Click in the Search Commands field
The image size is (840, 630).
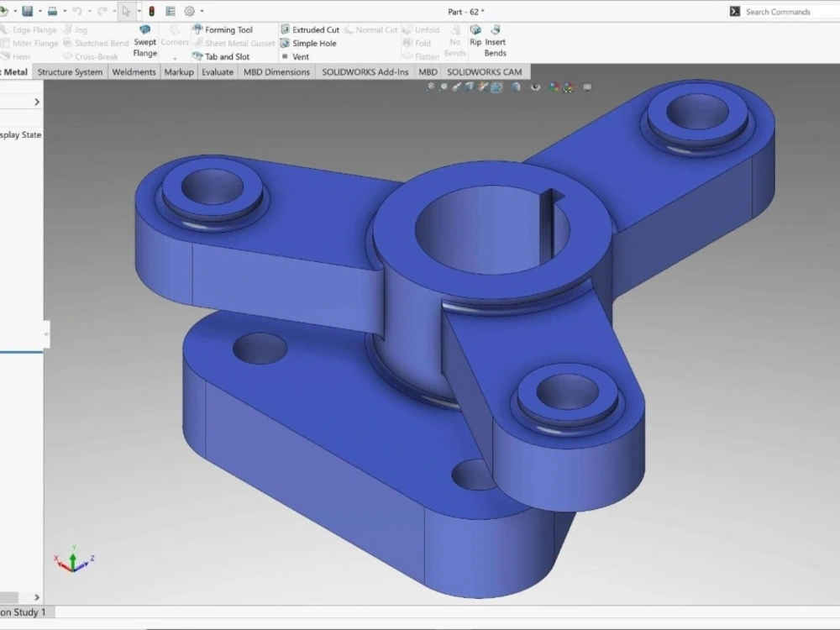point(792,11)
